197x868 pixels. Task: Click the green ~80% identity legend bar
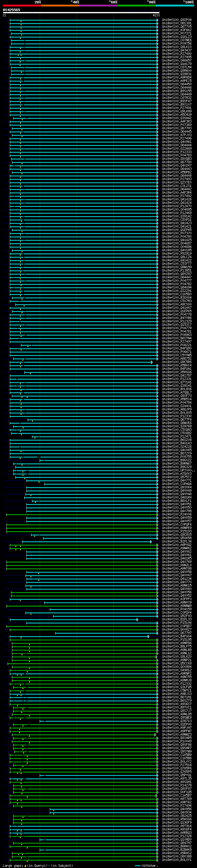[137, 6]
